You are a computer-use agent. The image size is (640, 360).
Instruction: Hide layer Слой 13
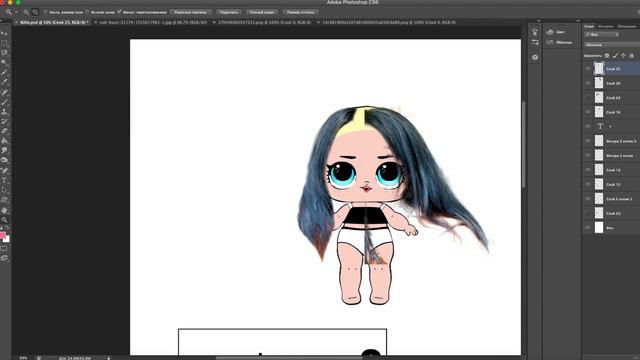click(x=587, y=170)
